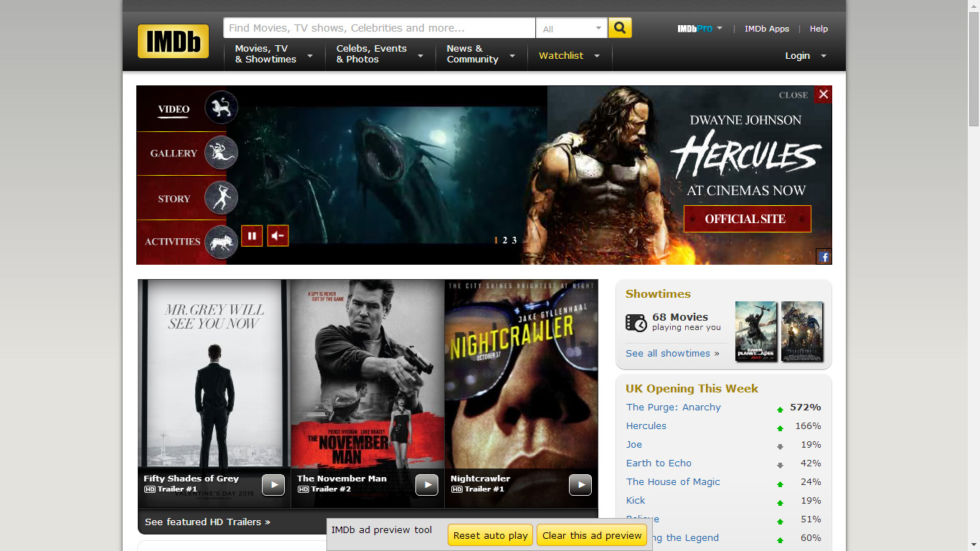This screenshot has height=551, width=980.
Task: Click the Activities lion medallion icon
Action: (221, 242)
